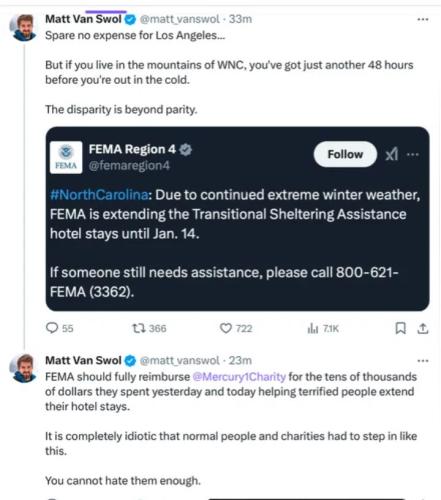Viewport: 441px width, 500px height.
Task: Open @matt_vanswol handle on first tweet
Action: tap(180, 19)
